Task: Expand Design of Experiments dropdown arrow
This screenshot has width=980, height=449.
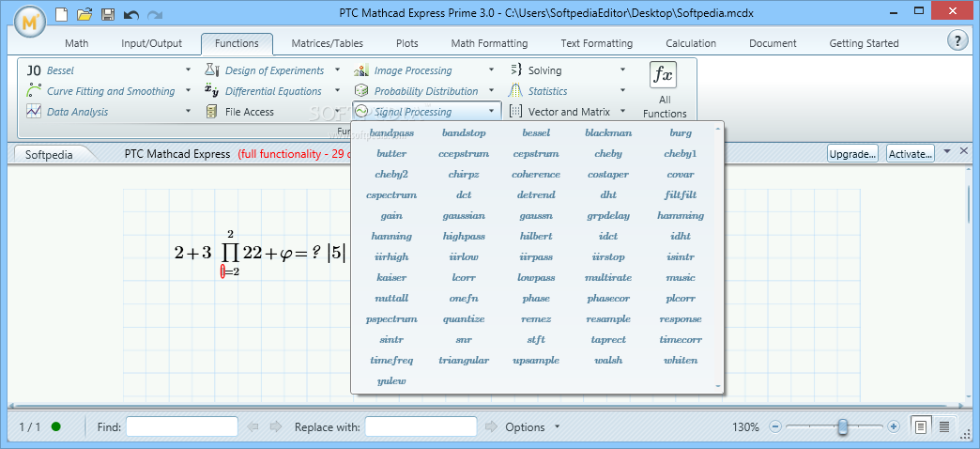Action: (x=338, y=70)
